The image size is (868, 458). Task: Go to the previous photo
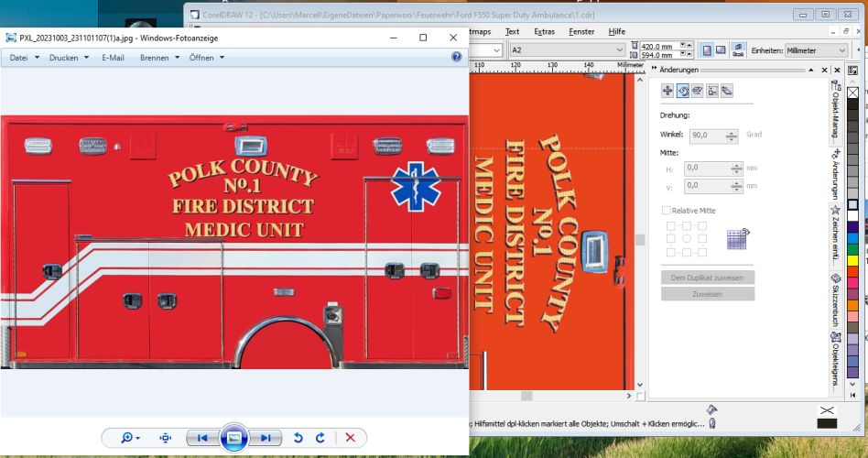pos(202,438)
